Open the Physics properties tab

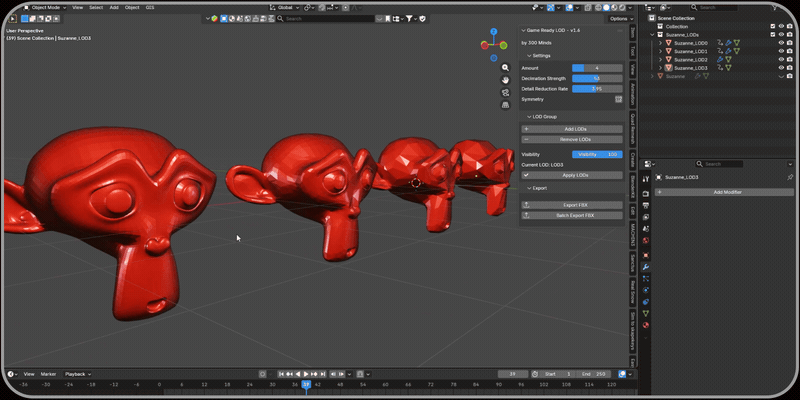(x=645, y=290)
